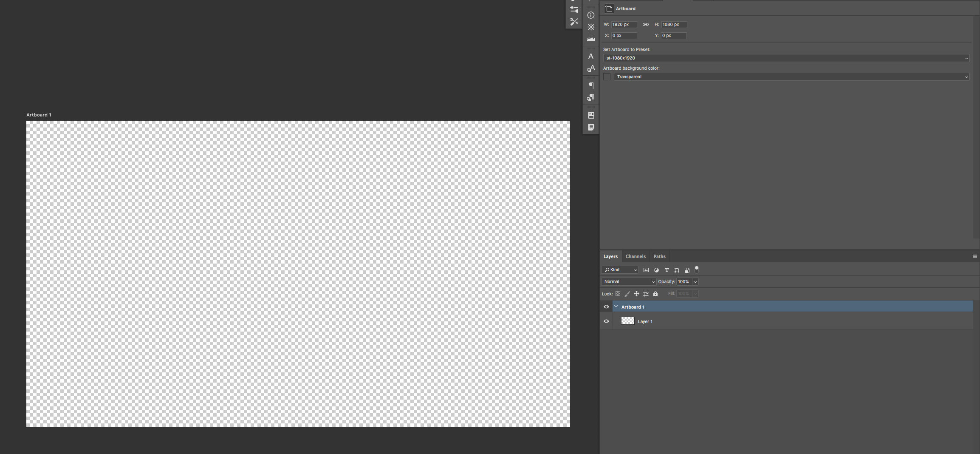
Task: Switch to the Layers tab
Action: pos(610,256)
